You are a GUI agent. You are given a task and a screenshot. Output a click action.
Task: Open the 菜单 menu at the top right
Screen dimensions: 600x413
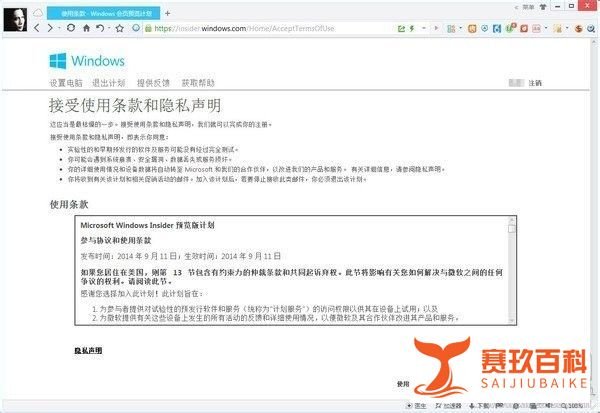(x=526, y=7)
